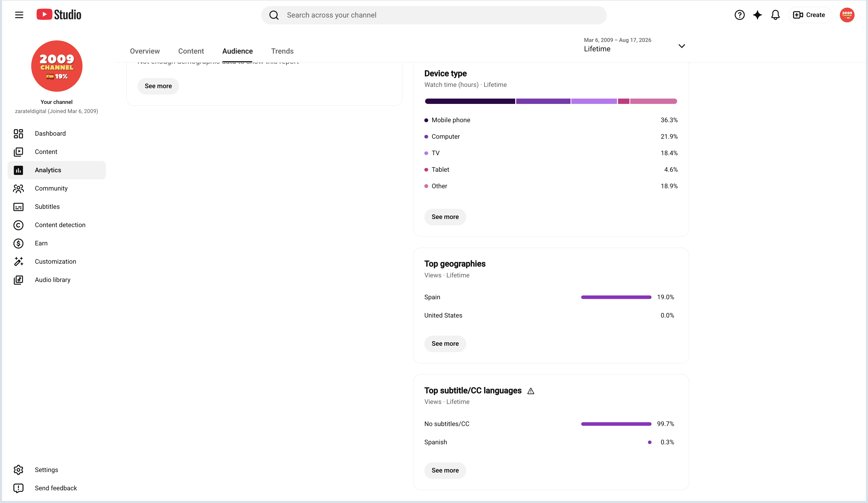Image resolution: width=868 pixels, height=503 pixels.
Task: Click the Create video button
Action: tap(810, 15)
